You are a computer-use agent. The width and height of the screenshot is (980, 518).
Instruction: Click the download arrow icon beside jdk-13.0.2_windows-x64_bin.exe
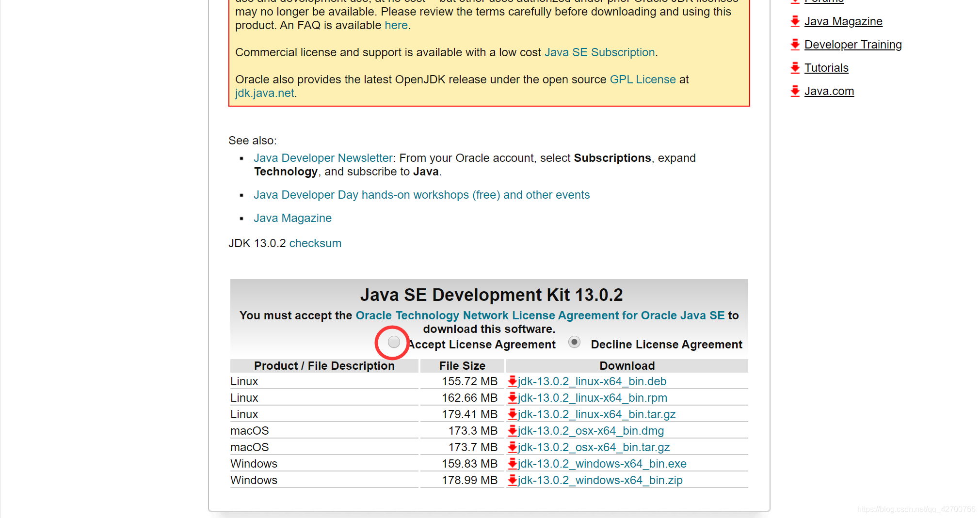coord(512,464)
